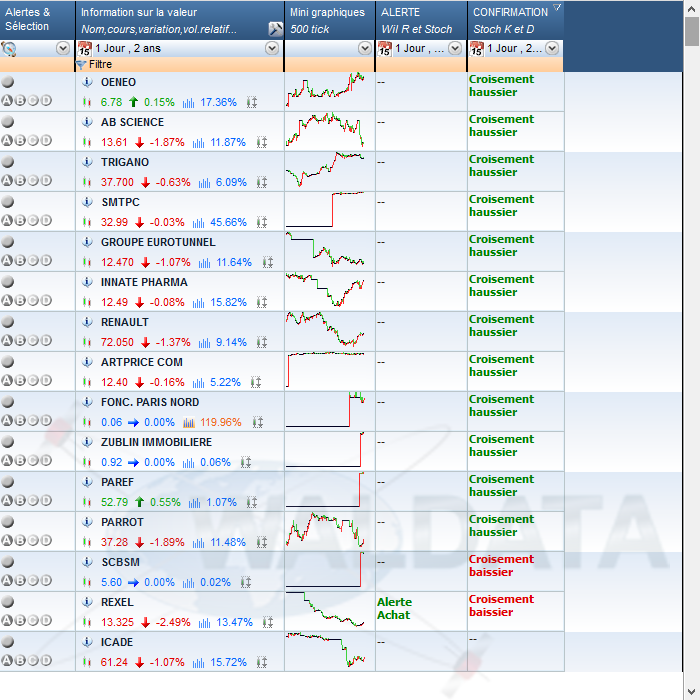Click the search globe icon in Alertes column

(9, 49)
